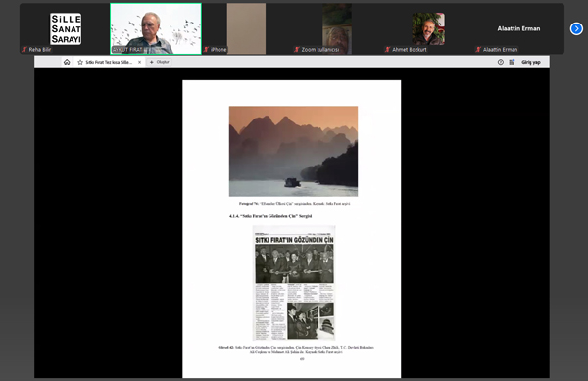
Task: Switch to the Sıtkı Fırat Tez kısa Sille tab
Action: coord(109,62)
